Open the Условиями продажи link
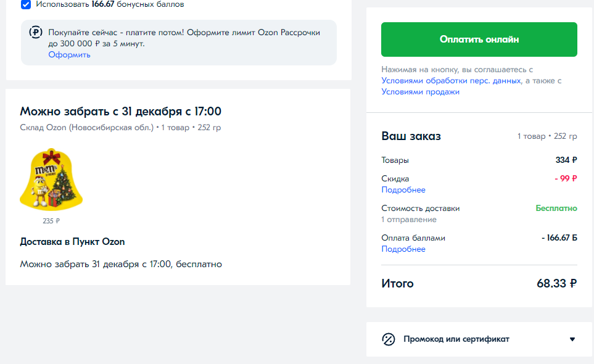The height and width of the screenshot is (364, 594). coord(420,92)
